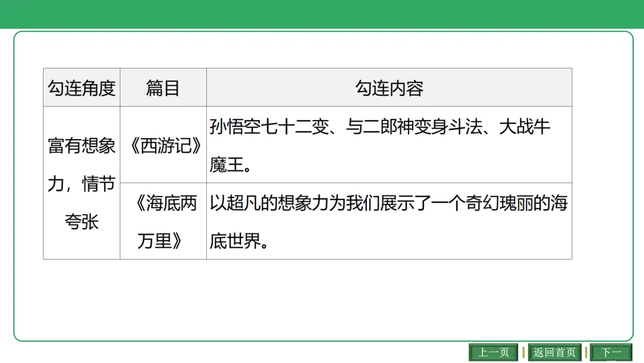Click the 《海底两万里》 table cell

coord(163,221)
